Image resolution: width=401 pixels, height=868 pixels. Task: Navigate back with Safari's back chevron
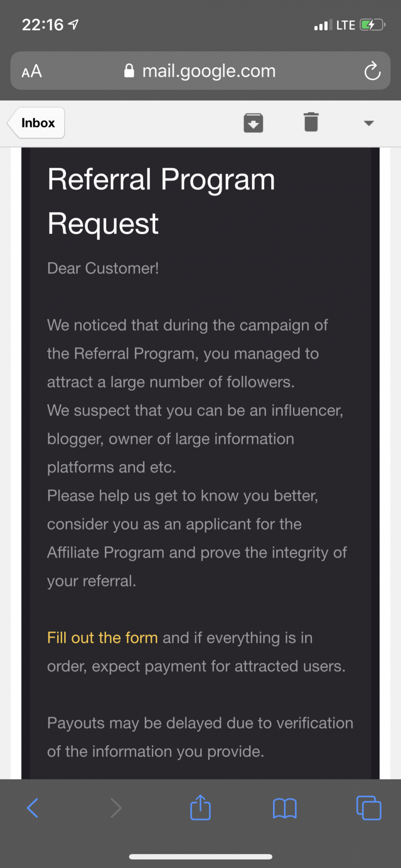[33, 808]
